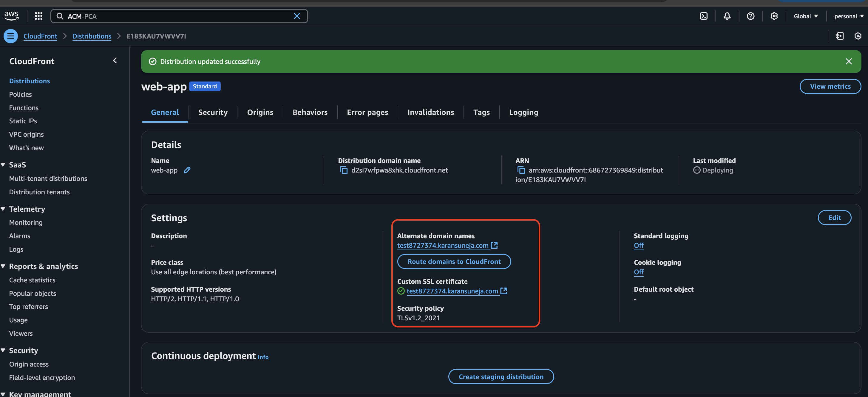Open Origin access in sidebar
Viewport: 868px width, 397px height.
29,364
